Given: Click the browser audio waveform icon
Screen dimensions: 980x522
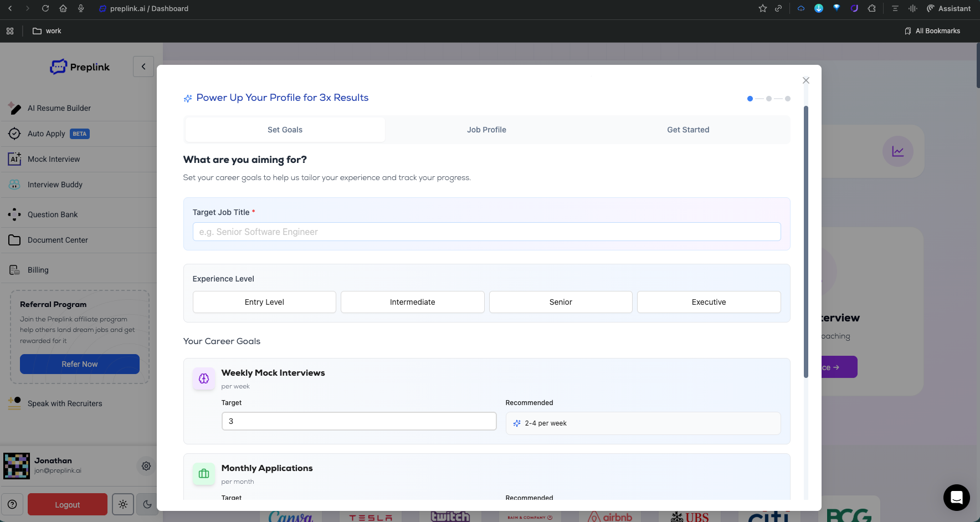Looking at the screenshot, I should [913, 8].
